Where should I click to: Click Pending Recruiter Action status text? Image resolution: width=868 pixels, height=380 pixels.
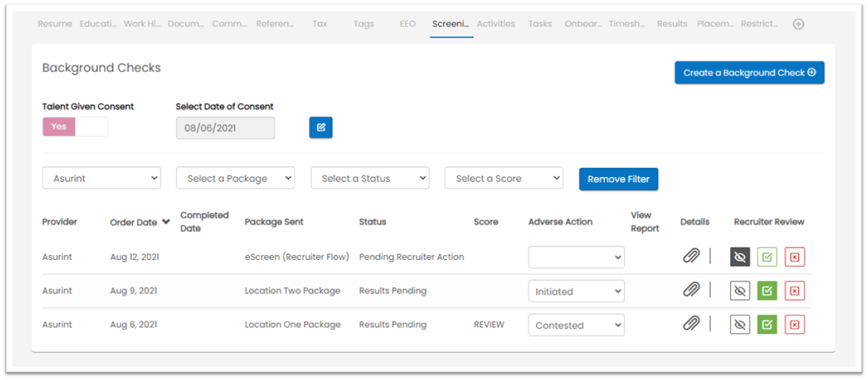pyautogui.click(x=411, y=256)
